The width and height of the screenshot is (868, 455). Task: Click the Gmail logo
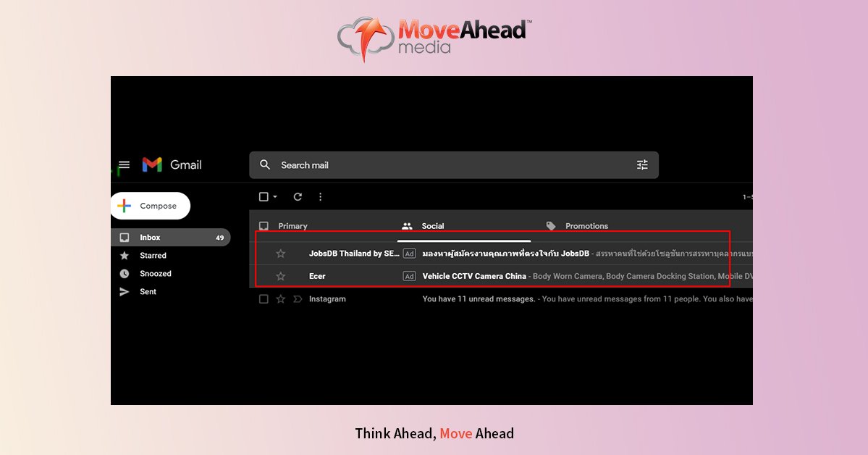click(172, 165)
